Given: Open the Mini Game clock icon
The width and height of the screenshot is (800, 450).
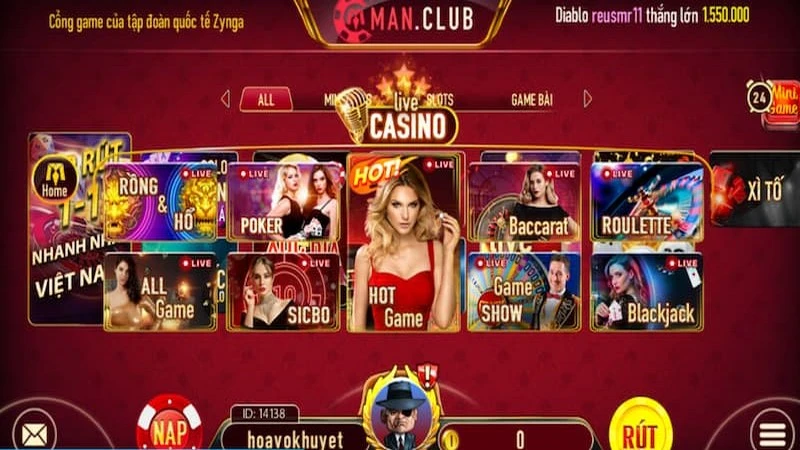Looking at the screenshot, I should tap(772, 101).
